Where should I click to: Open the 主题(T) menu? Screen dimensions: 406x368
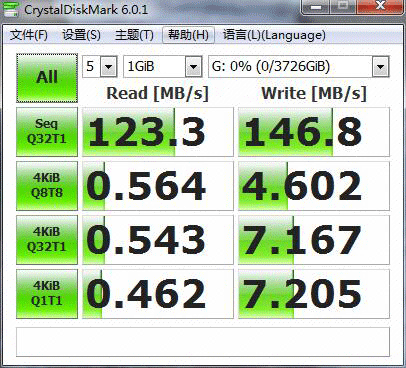[134, 35]
